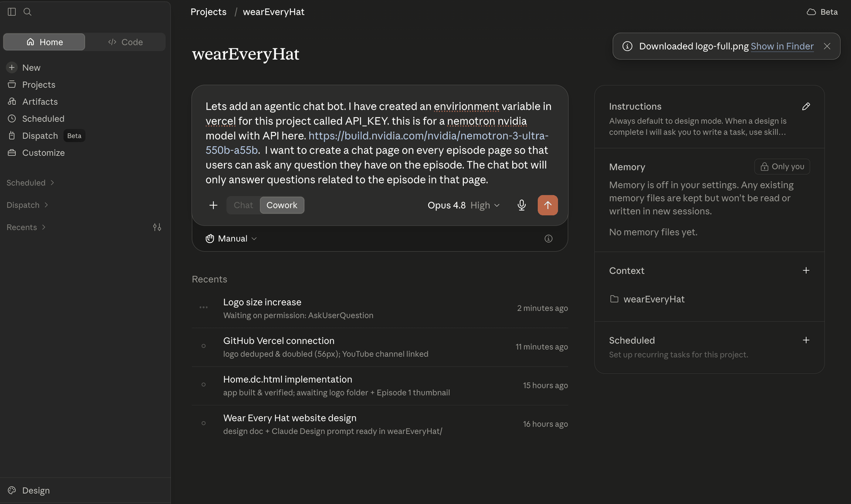851x504 pixels.
Task: Dismiss the download notification
Action: [x=827, y=46]
